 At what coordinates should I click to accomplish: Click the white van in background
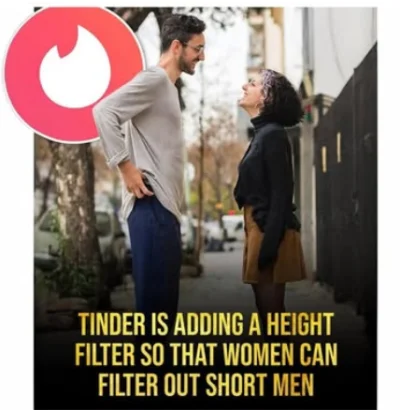233,228
